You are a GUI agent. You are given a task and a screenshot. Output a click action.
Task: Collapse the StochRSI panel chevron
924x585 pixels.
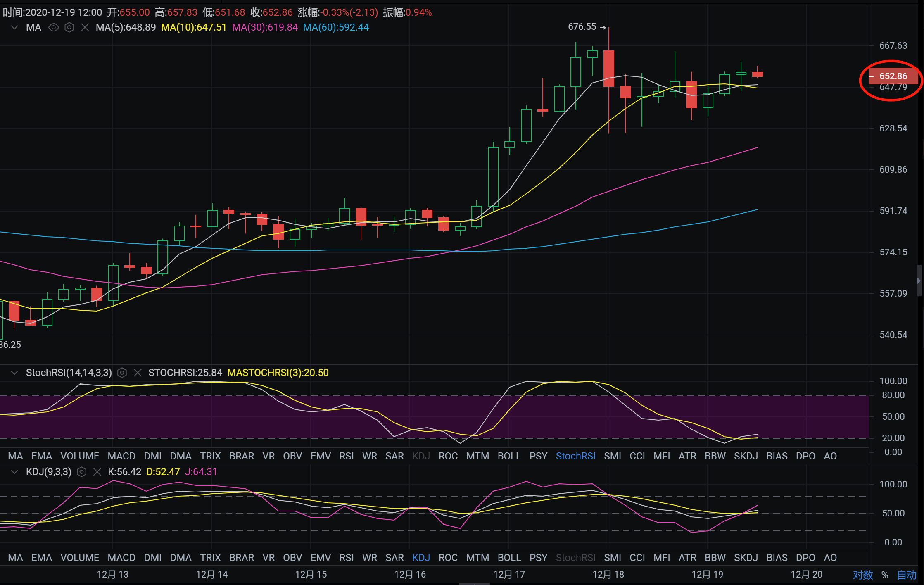(14, 373)
